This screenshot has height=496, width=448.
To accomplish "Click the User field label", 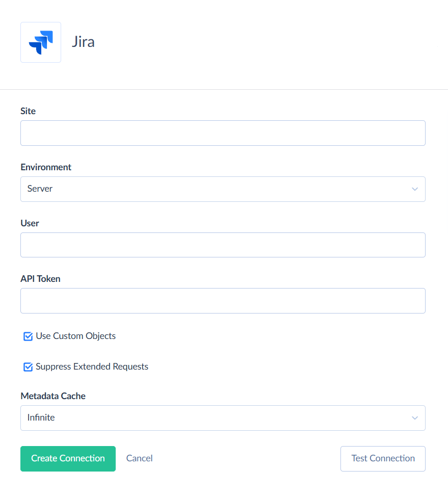I will click(30, 223).
